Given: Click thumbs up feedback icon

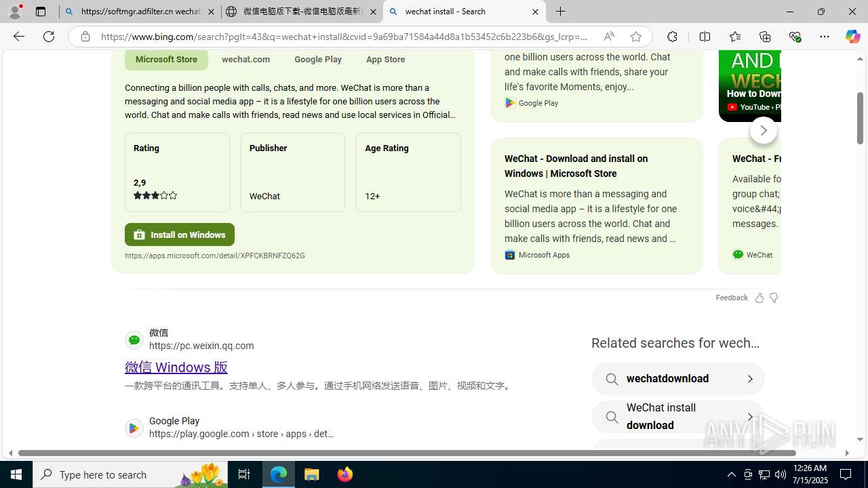Looking at the screenshot, I should click(x=759, y=298).
